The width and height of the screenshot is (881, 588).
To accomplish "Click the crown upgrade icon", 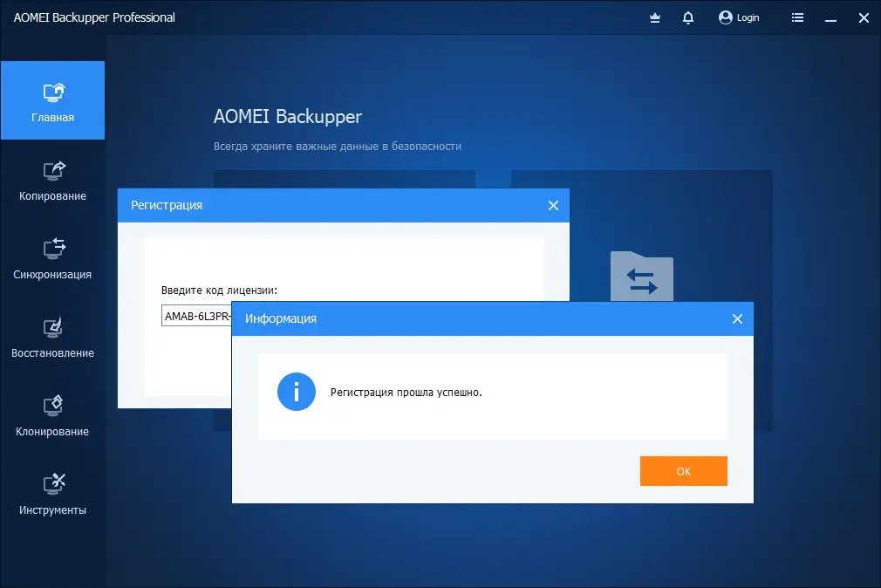I will pos(654,18).
